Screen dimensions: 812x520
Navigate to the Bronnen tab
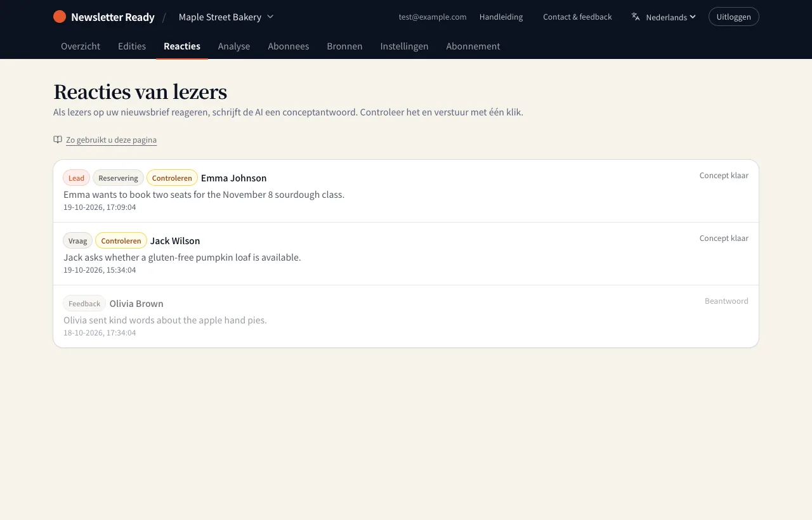tap(344, 46)
